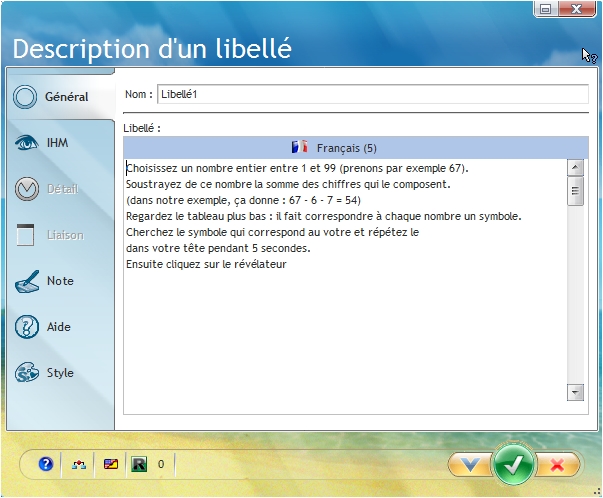
Task: Click the line starting with Soustrayez de ce nombre
Action: (288, 184)
